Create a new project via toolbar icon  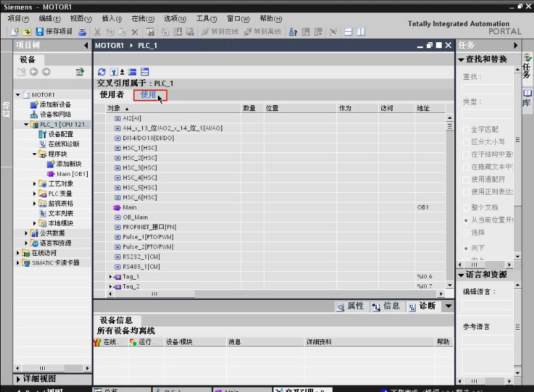point(15,32)
